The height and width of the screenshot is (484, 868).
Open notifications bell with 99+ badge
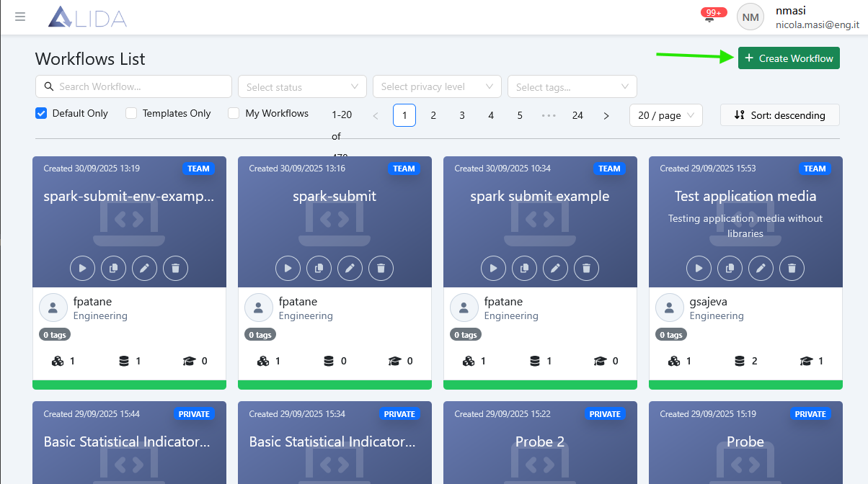pyautogui.click(x=710, y=18)
